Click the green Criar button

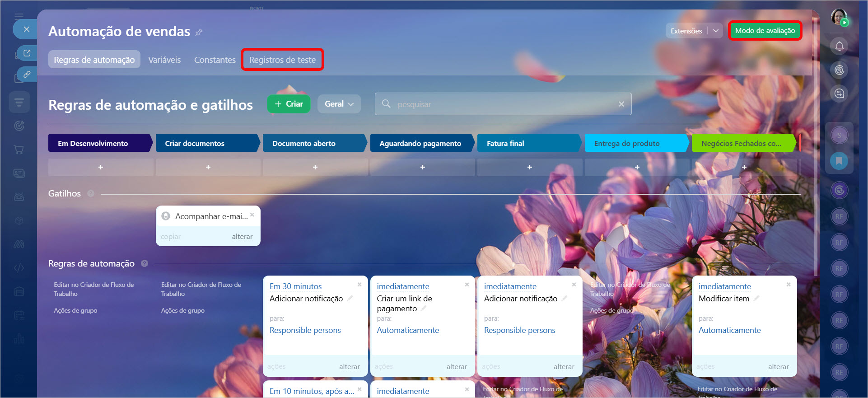(289, 104)
